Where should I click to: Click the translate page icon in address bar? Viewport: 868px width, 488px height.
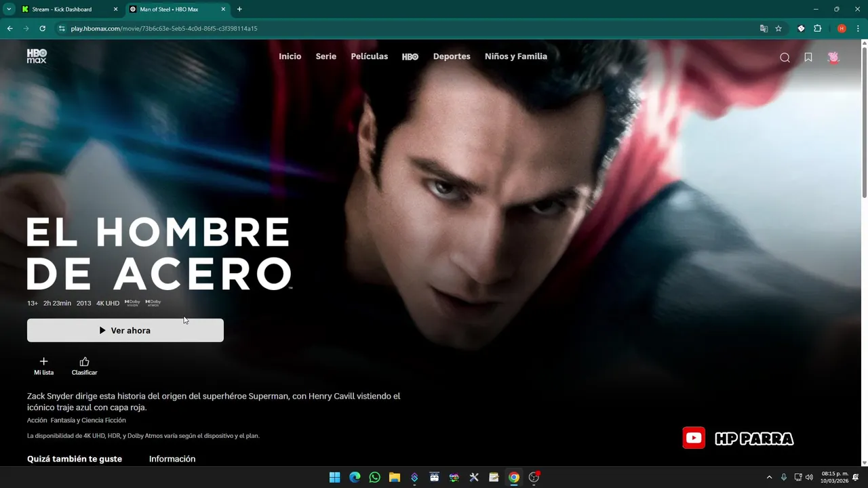[764, 28]
